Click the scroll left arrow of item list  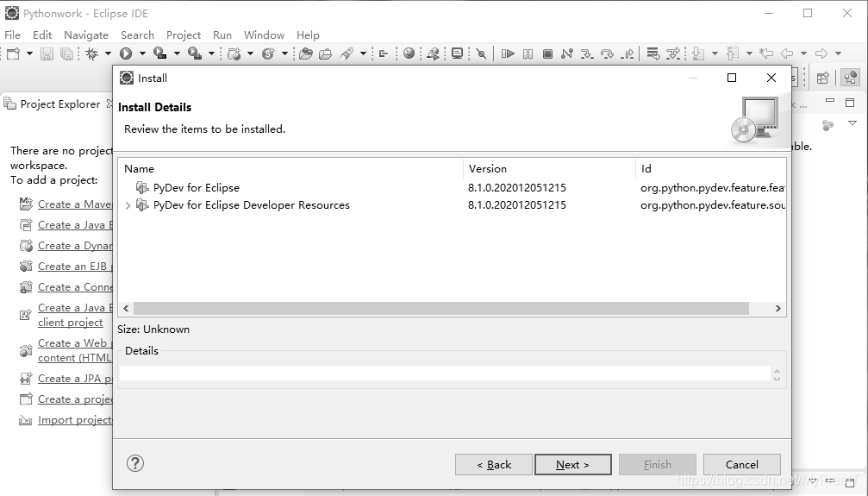pos(126,308)
